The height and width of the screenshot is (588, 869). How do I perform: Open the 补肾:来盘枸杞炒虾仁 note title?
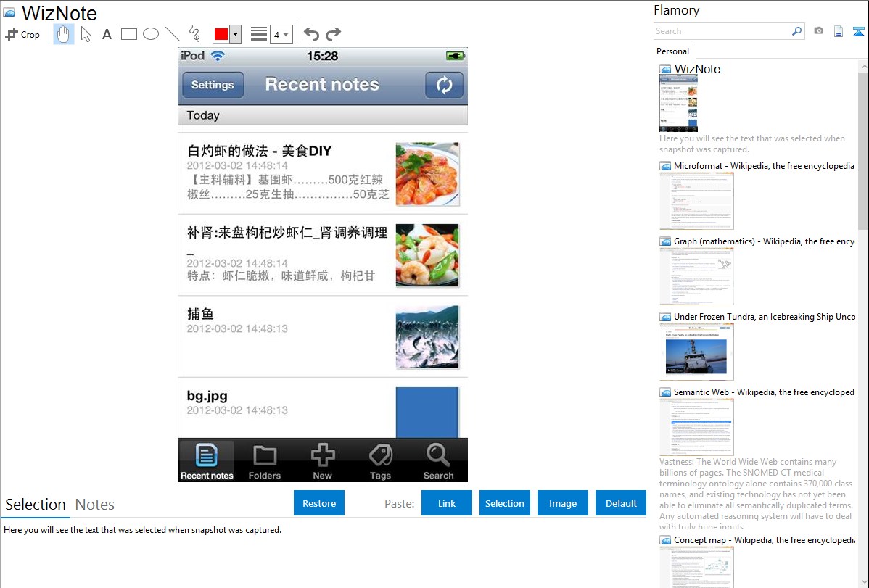287,233
